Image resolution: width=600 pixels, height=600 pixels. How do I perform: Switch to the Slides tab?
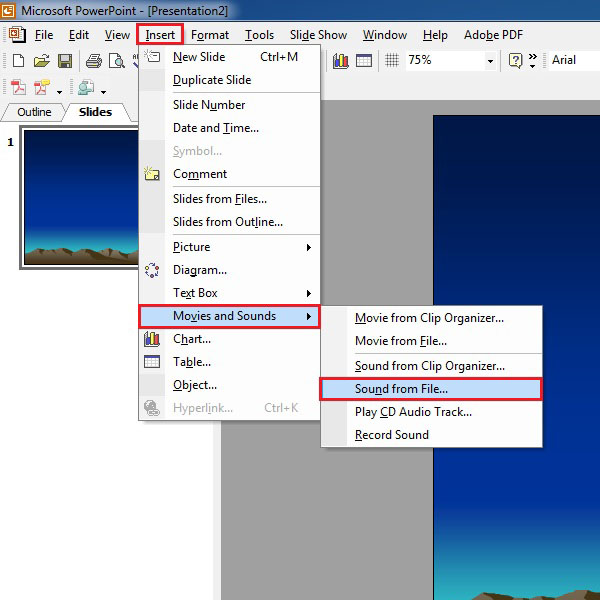(95, 112)
